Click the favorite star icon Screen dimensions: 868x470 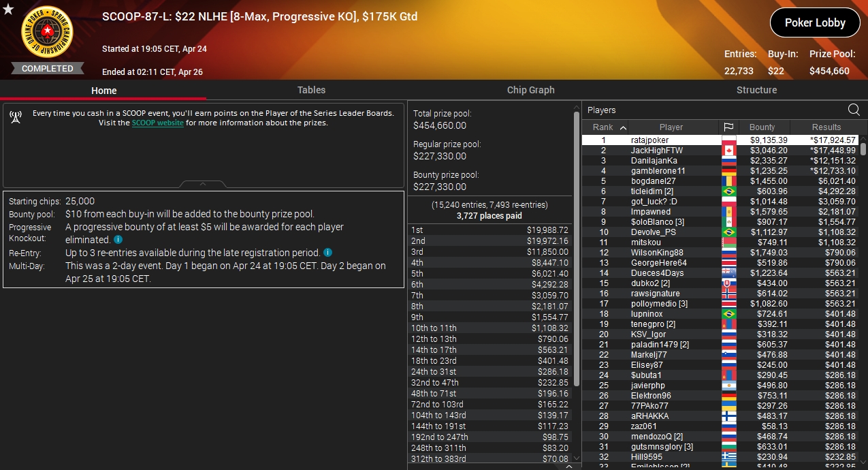tap(7, 9)
